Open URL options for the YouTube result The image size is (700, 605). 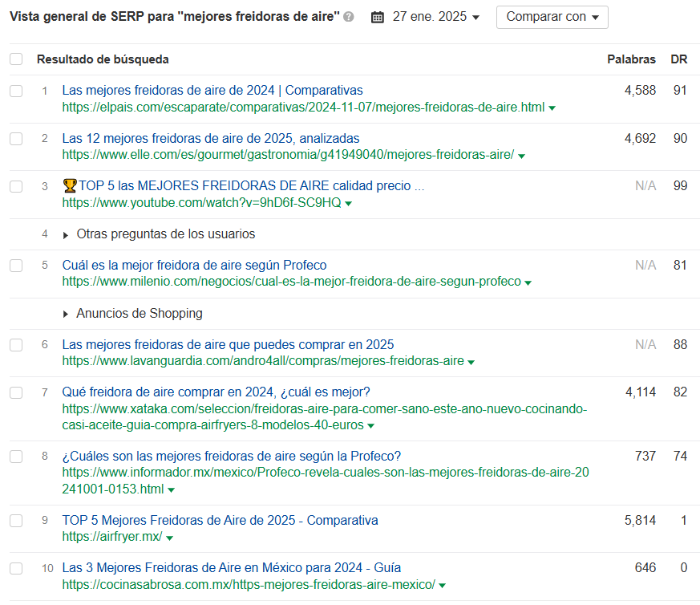348,203
